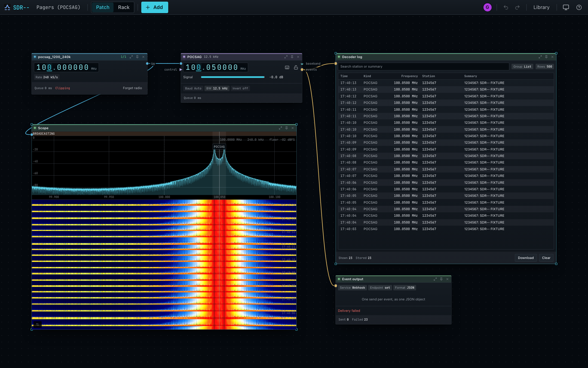Open the Format JSON selector
588x368 pixels.
(x=405, y=288)
